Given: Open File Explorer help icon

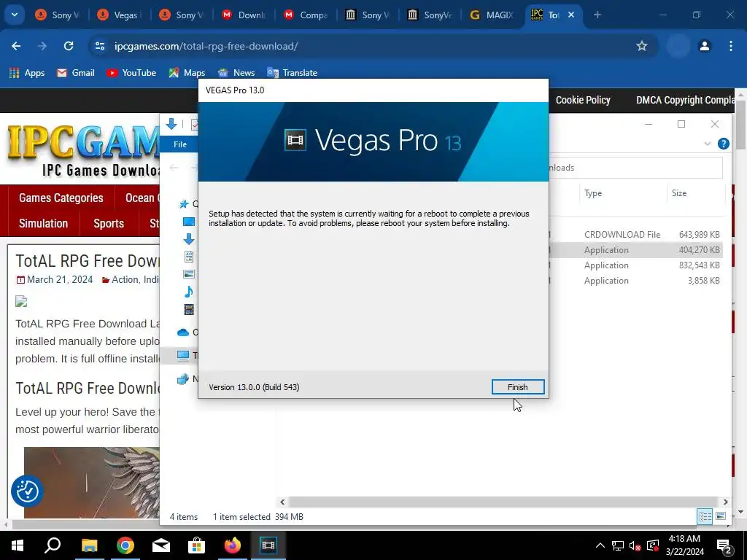Looking at the screenshot, I should click(723, 144).
